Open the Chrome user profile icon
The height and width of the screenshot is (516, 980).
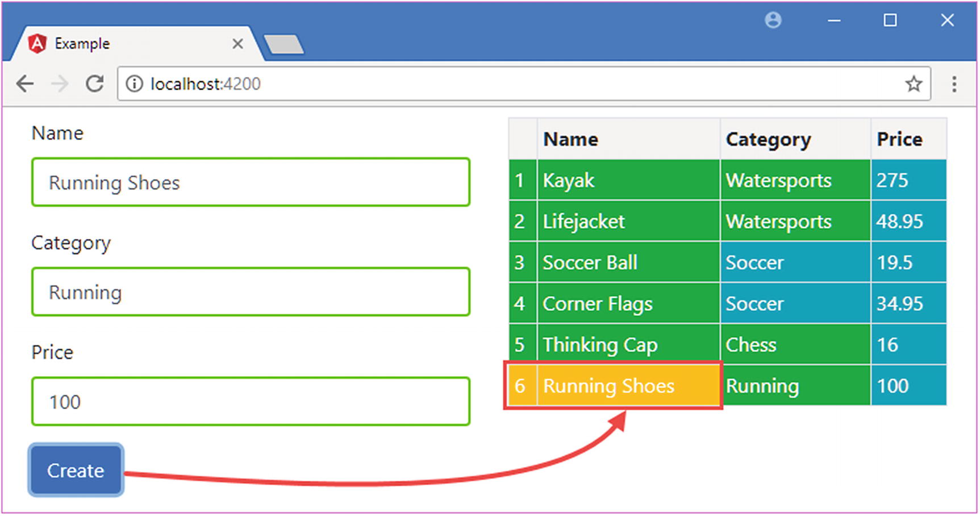[773, 20]
